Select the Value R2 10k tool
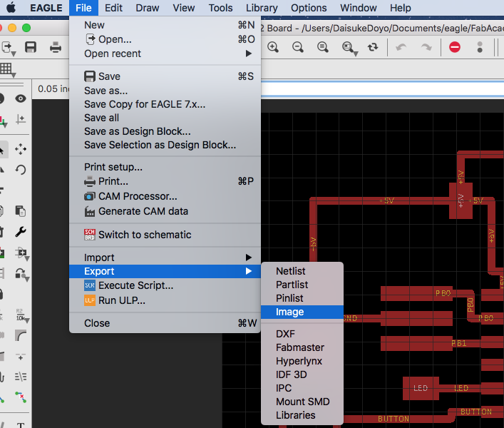This screenshot has width=504, height=428. click(22, 316)
